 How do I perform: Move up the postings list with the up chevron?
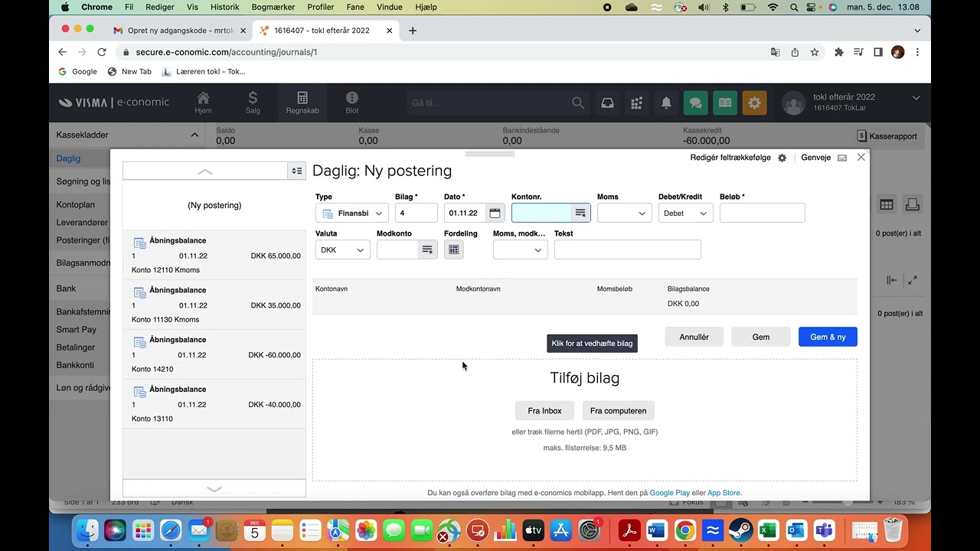(x=205, y=171)
